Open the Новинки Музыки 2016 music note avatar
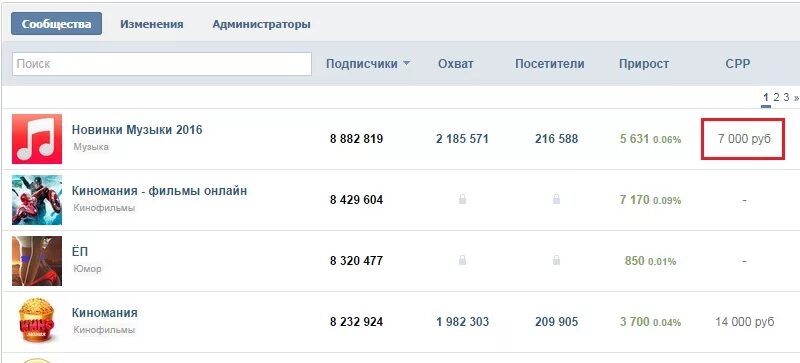The height and width of the screenshot is (363, 800). (x=37, y=139)
